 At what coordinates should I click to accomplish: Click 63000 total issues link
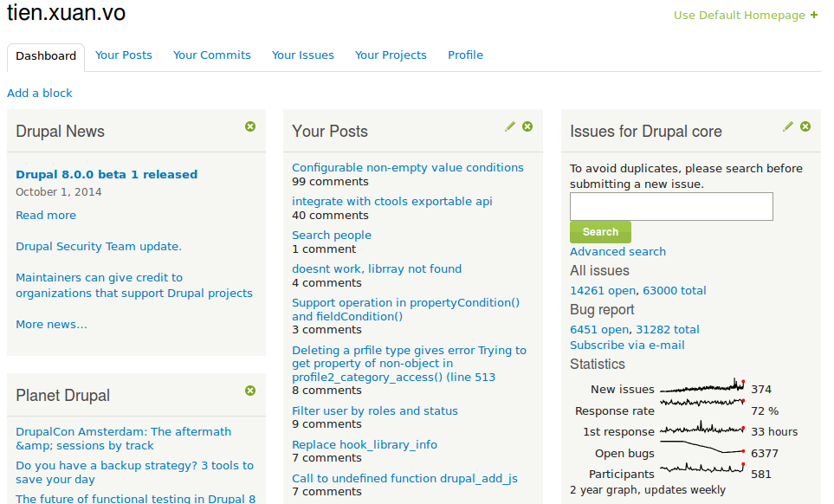coord(675,291)
